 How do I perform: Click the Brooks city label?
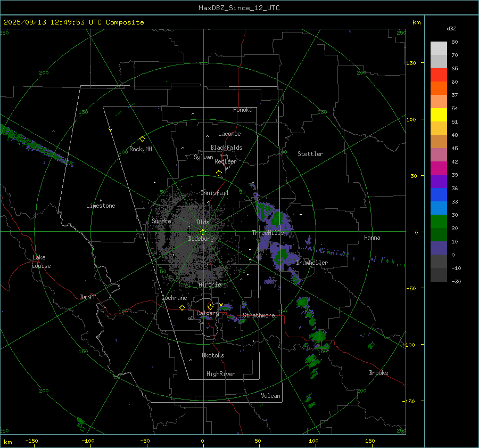pyautogui.click(x=378, y=373)
